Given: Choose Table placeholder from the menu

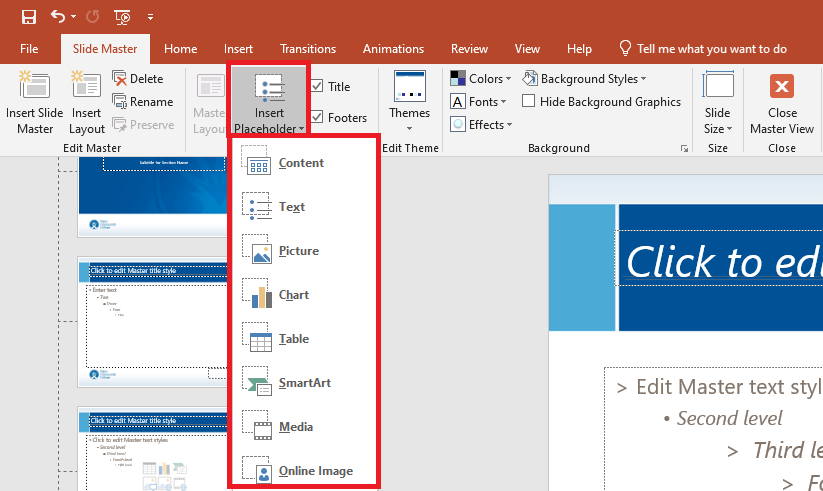Looking at the screenshot, I should 303,339.
